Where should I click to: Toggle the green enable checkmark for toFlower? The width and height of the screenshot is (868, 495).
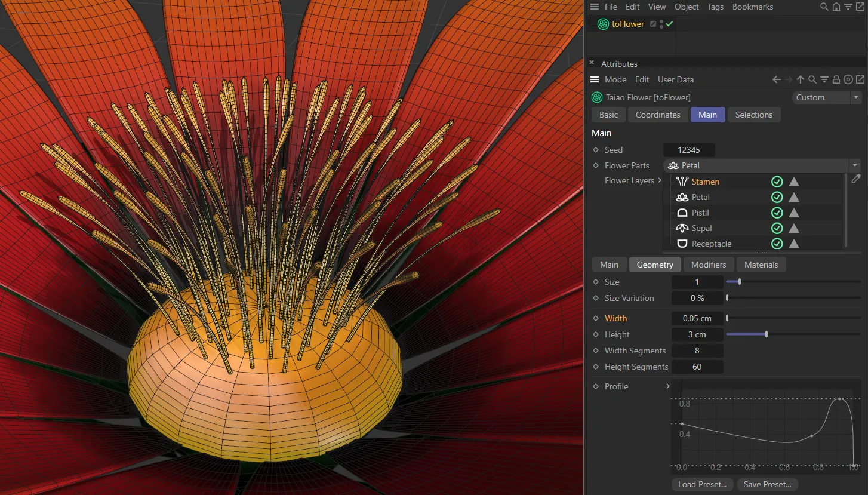(669, 24)
